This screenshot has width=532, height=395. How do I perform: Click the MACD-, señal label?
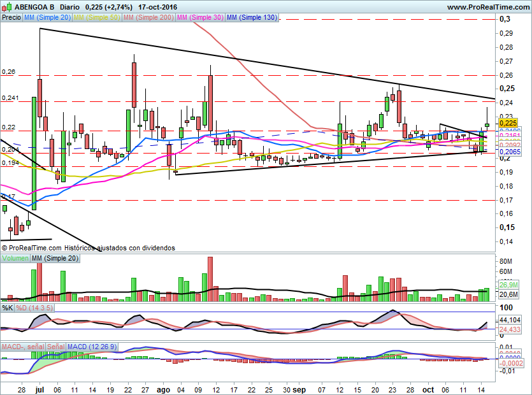pyautogui.click(x=23, y=347)
